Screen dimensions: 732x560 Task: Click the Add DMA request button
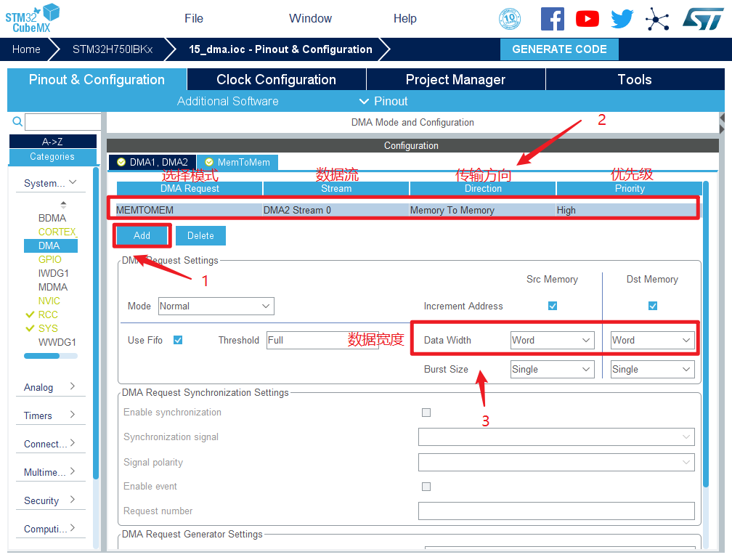point(142,235)
